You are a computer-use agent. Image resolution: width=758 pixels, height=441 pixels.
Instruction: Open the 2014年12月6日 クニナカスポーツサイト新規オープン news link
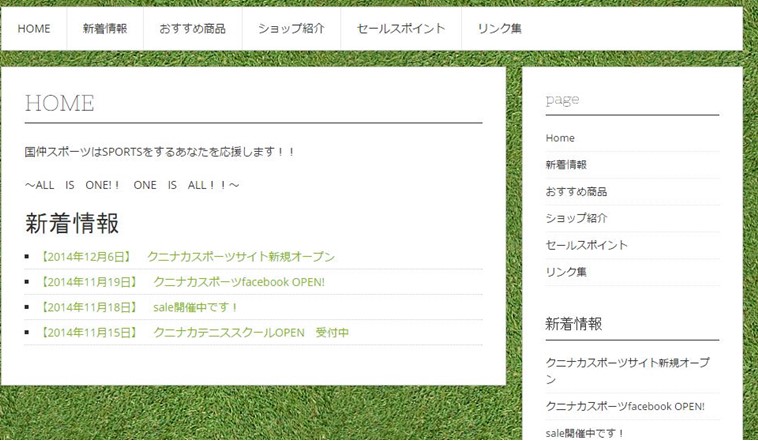pos(186,257)
